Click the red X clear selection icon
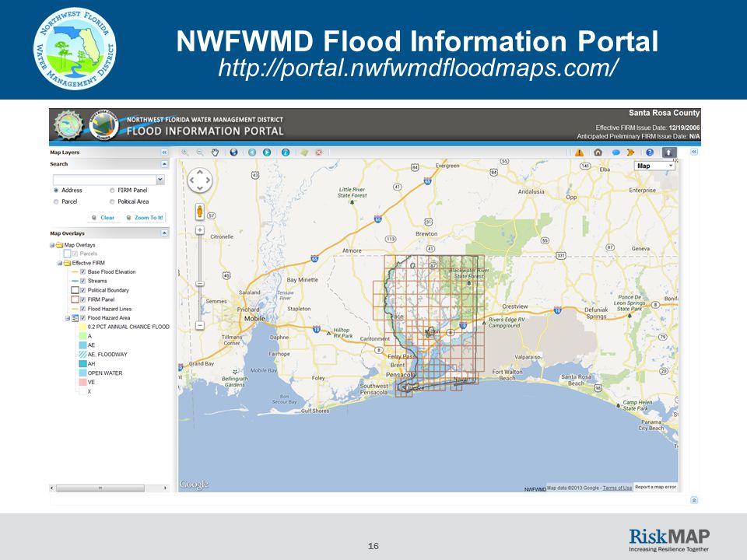 [319, 152]
